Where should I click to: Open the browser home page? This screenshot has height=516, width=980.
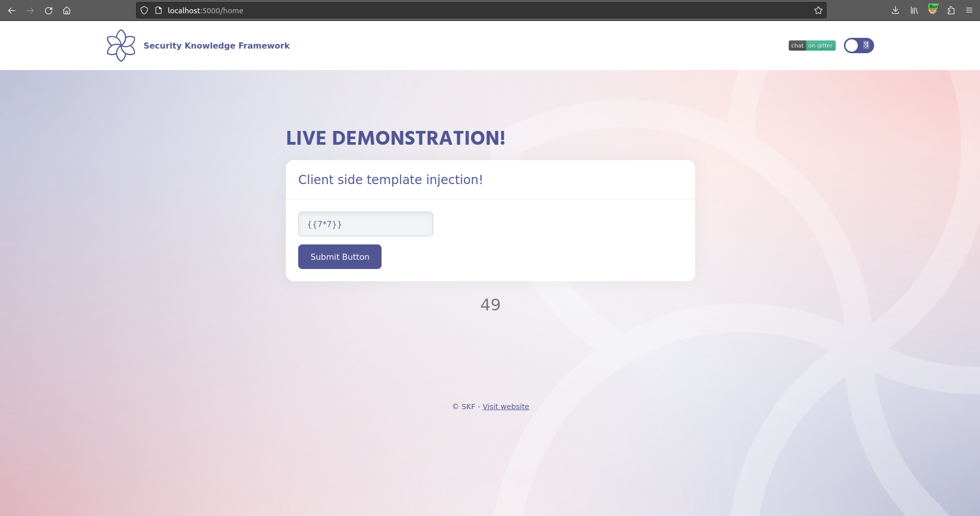point(66,10)
